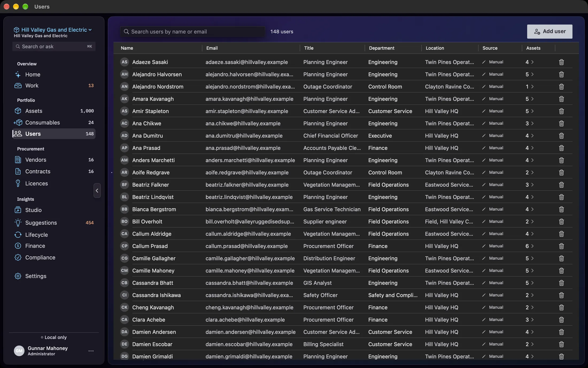Click trash icon in Callum Prasad row
Screen dimensions: 588x368
(x=561, y=246)
